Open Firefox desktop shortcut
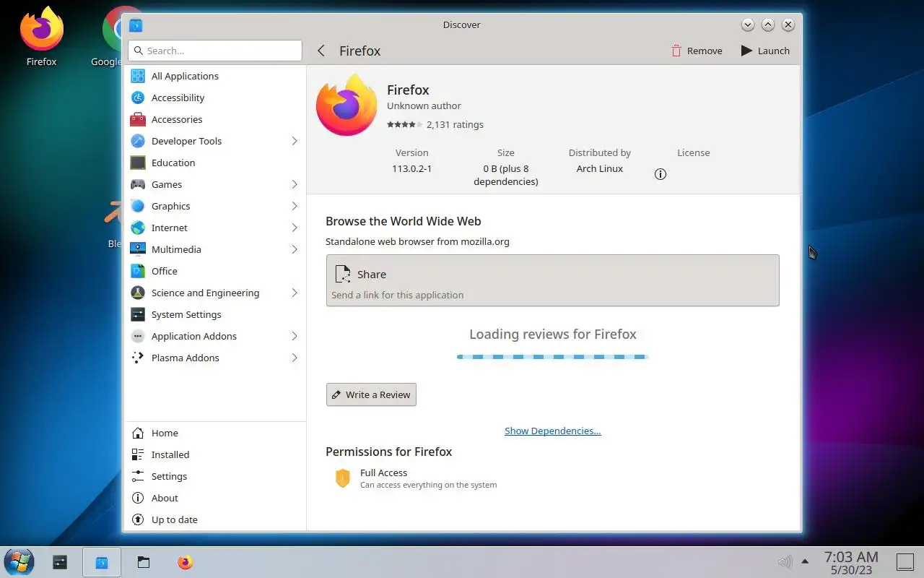924x578 pixels. 42,38
